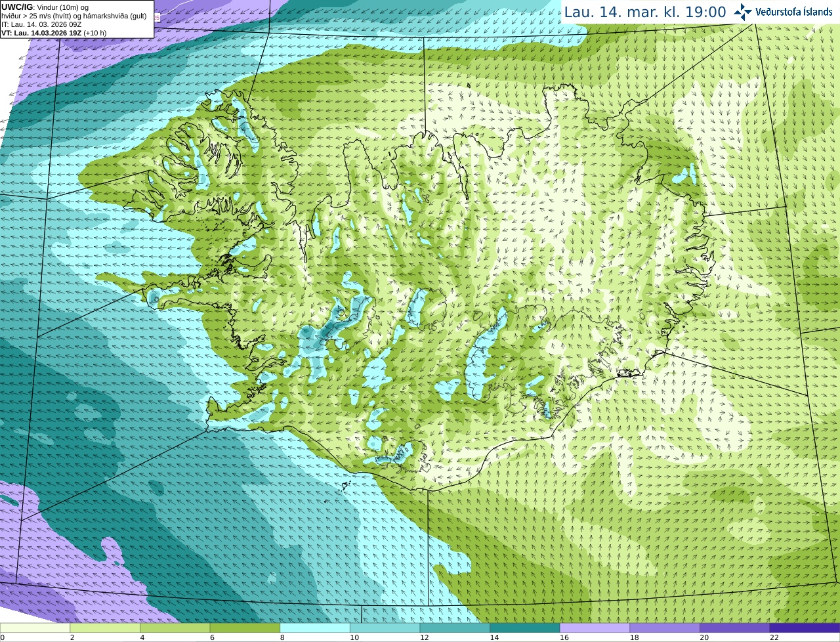Pick the light lavender 16–18 scale swatch
The image size is (840, 642).
click(595, 628)
